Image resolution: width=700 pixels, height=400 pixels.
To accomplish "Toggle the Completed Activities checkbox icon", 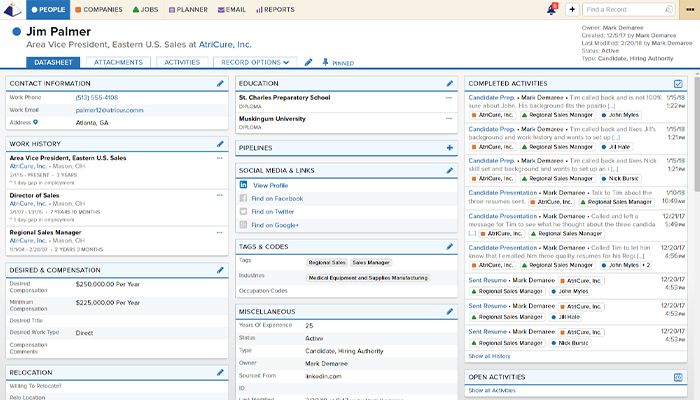I will pyautogui.click(x=679, y=83).
